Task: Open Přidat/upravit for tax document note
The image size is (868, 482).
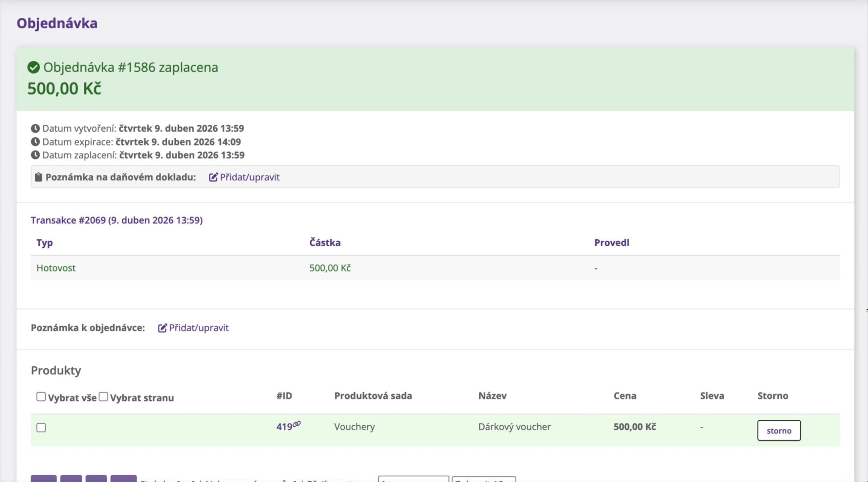Action: [249, 177]
